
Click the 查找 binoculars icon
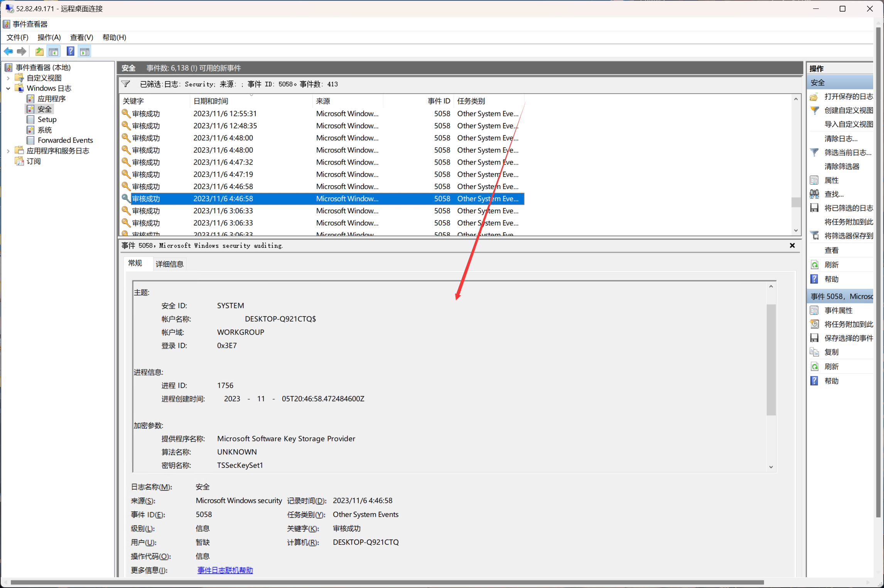pyautogui.click(x=815, y=194)
